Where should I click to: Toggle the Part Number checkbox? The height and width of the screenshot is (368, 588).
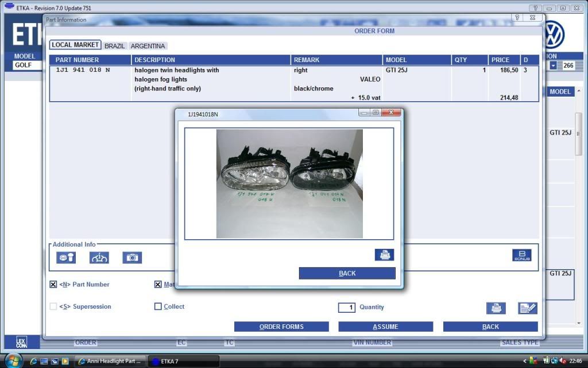pyautogui.click(x=53, y=285)
